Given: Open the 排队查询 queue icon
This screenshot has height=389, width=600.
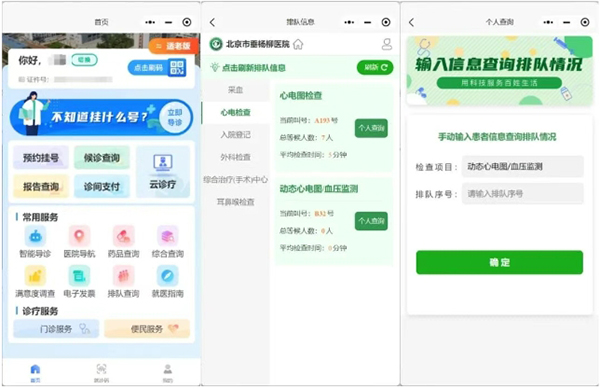Looking at the screenshot, I should pyautogui.click(x=123, y=276).
